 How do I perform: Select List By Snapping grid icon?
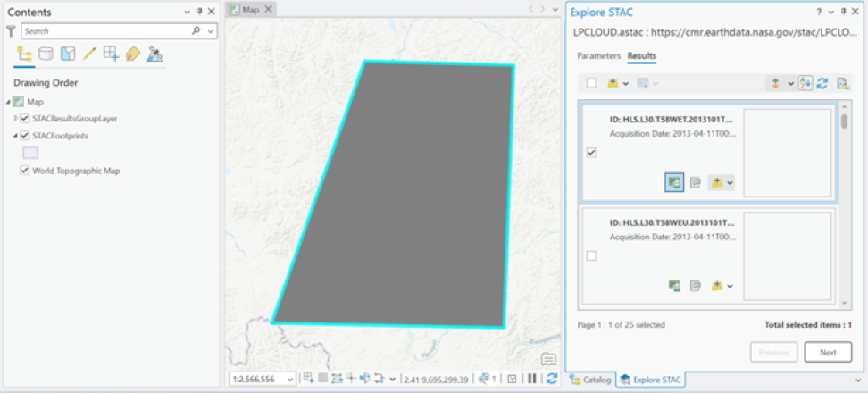111,54
